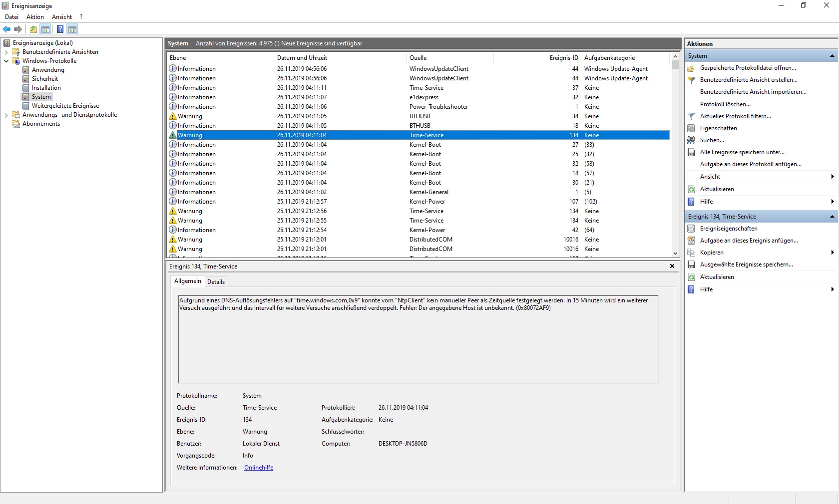Switch to the Details tab
839x504 pixels.
216,282
